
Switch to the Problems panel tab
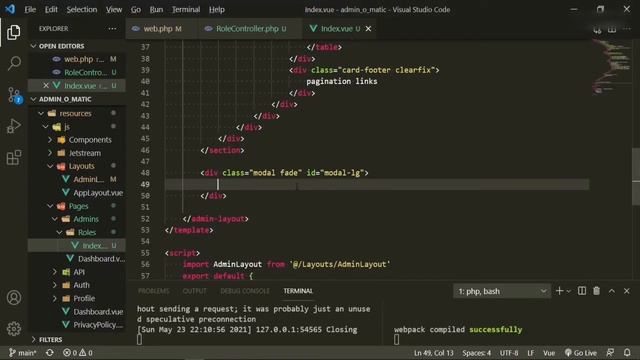[x=153, y=291]
